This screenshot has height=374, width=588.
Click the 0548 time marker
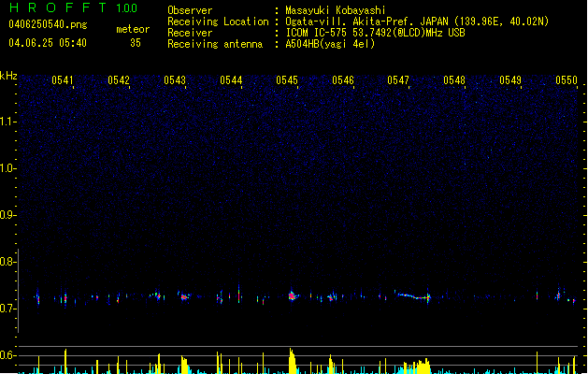(454, 80)
